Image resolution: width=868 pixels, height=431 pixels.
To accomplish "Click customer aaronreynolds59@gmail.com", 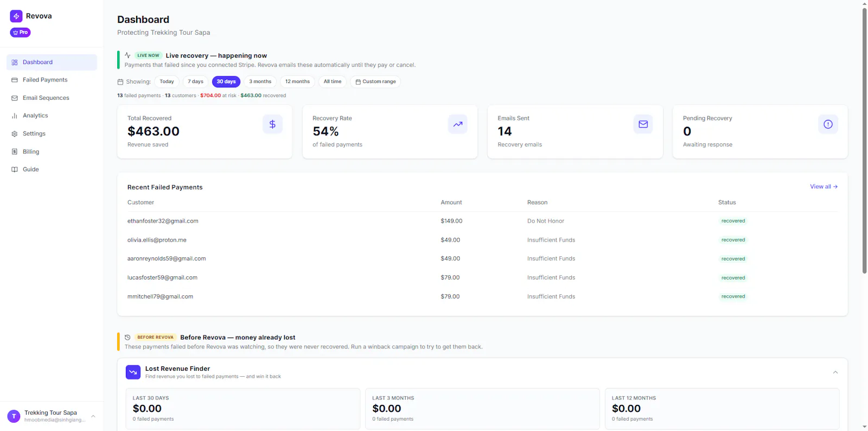I will coord(167,259).
